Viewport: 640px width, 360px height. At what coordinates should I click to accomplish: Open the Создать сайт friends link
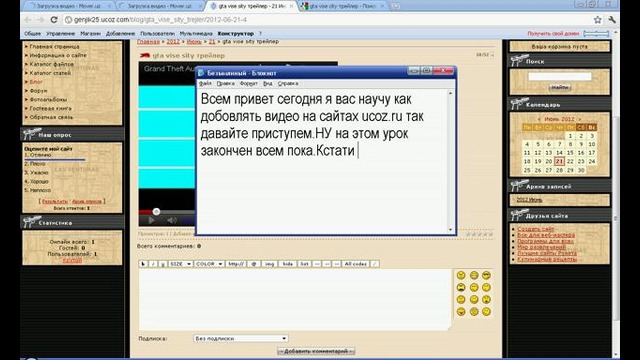point(536,229)
